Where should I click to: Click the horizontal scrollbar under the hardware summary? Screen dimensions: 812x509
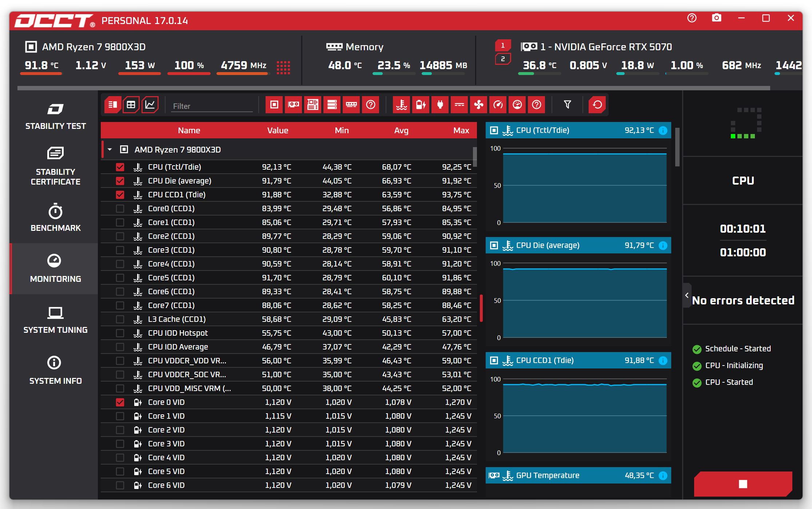[x=394, y=88]
